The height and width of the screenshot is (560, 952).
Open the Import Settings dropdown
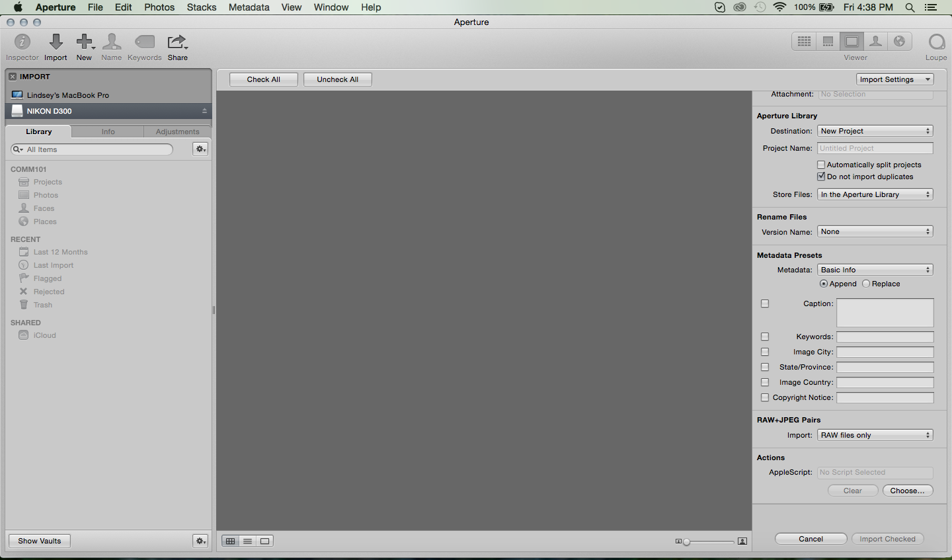894,79
